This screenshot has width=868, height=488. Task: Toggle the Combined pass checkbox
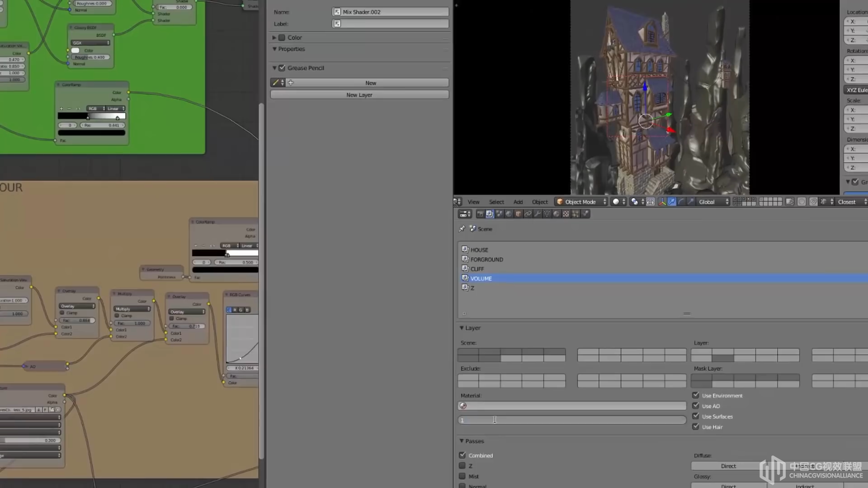click(x=462, y=455)
